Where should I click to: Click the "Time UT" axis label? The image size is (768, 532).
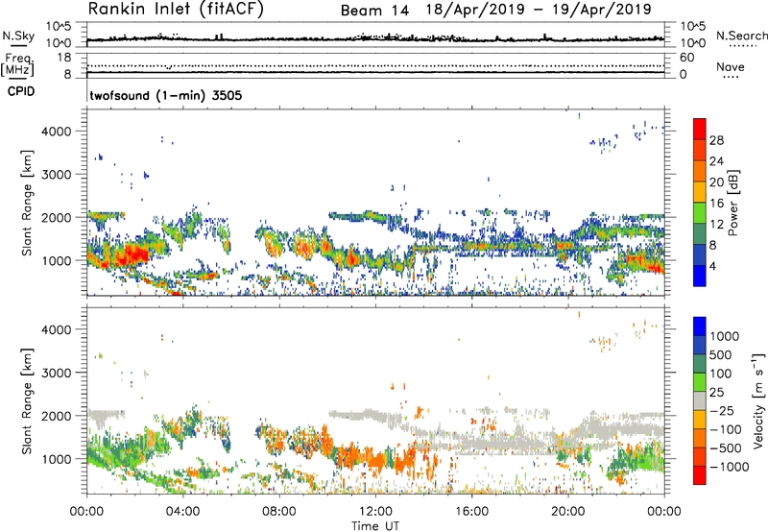(375, 526)
